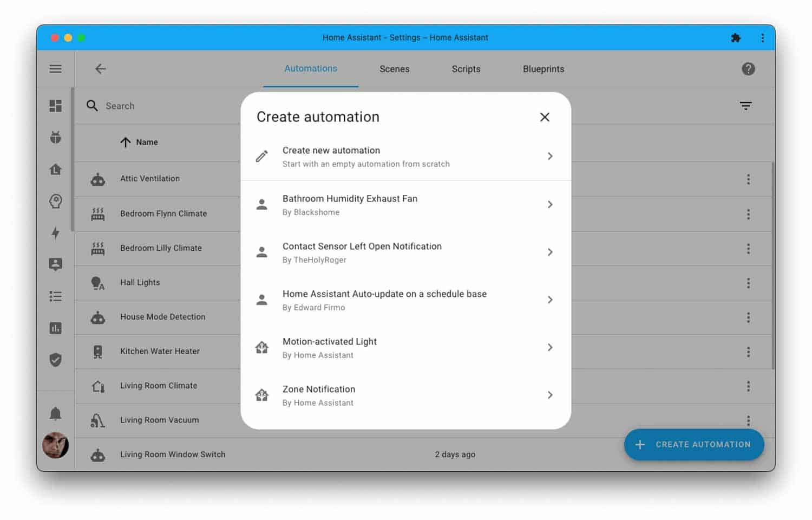812x520 pixels.
Task: Open the to-do list sidebar icon
Action: click(x=55, y=296)
